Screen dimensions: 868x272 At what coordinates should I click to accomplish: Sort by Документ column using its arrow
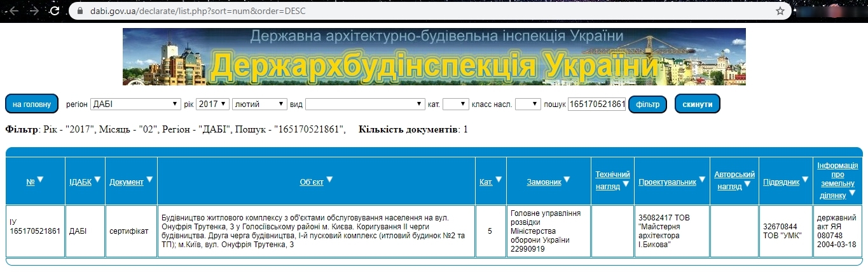click(149, 180)
